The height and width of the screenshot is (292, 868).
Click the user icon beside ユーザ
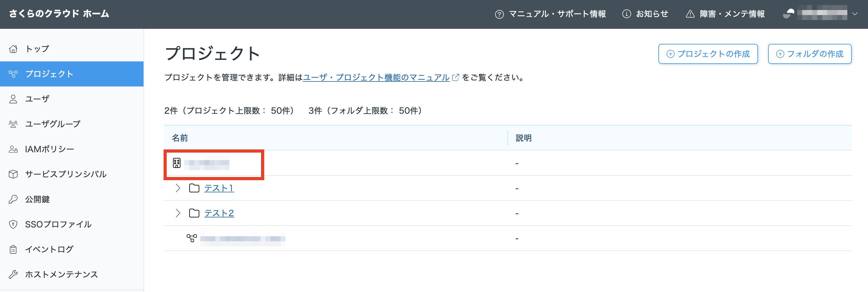coord(13,99)
